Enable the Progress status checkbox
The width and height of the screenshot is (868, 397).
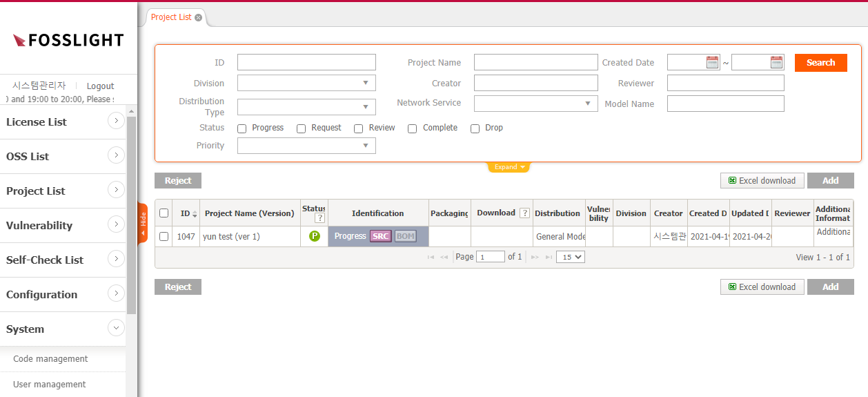click(x=242, y=128)
